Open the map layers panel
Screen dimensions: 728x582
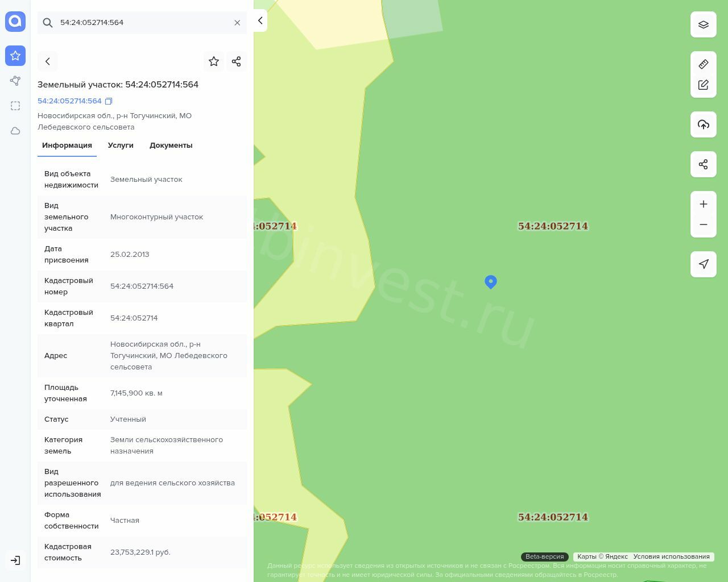(703, 24)
